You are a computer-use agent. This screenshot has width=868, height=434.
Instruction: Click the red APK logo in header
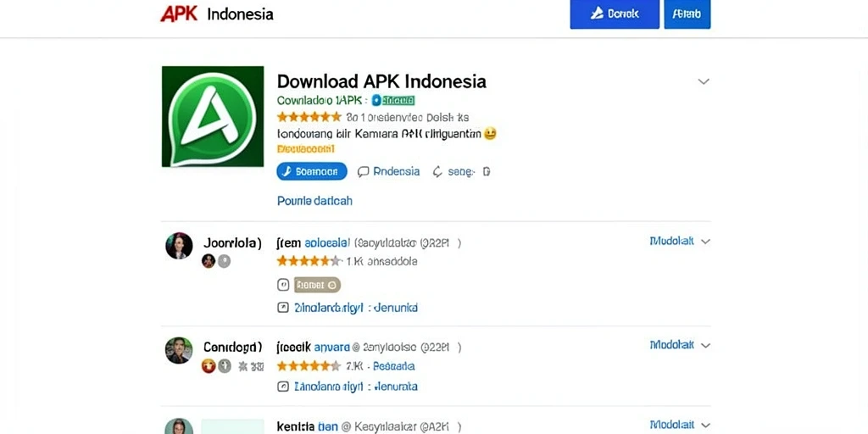pyautogui.click(x=178, y=14)
